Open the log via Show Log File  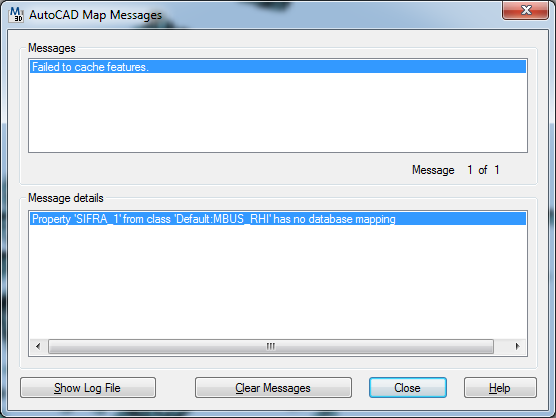click(x=88, y=388)
